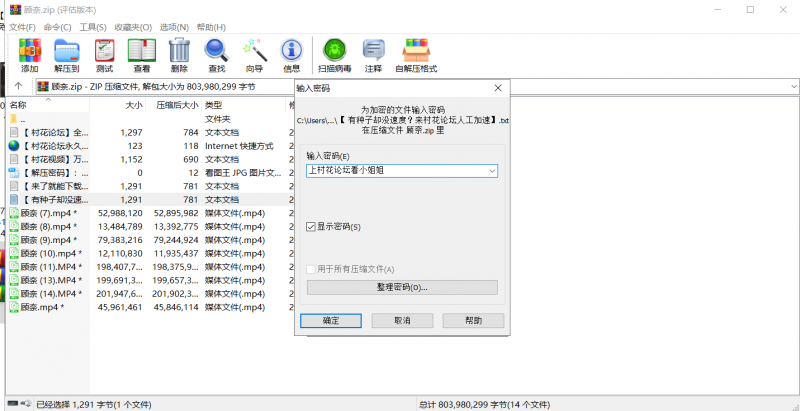Viewport: 800px width, 411px height.
Task: Click the 取消 button
Action: pyautogui.click(x=402, y=320)
